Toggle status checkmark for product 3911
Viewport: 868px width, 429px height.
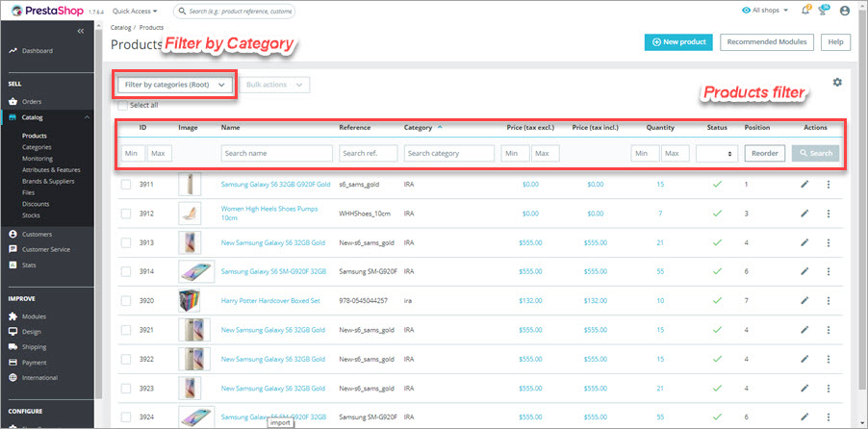tap(718, 185)
